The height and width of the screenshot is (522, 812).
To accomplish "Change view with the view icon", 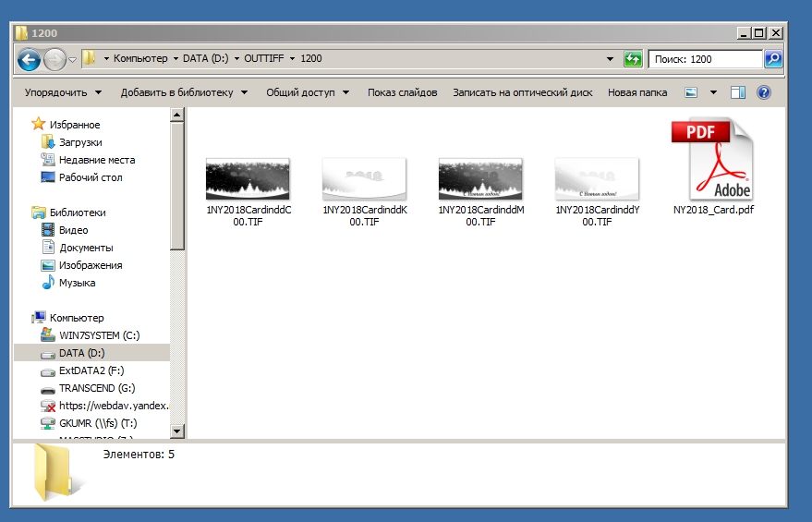I will click(691, 92).
